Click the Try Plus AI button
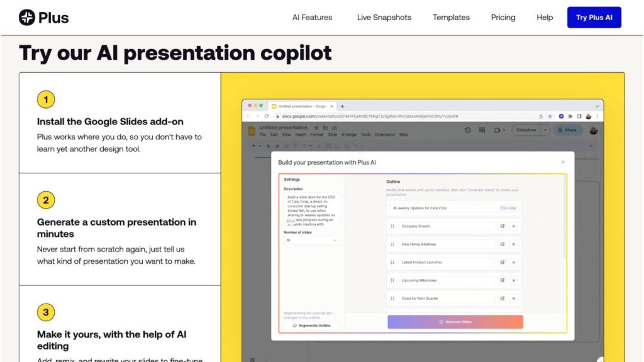644x362 pixels. pos(594,17)
